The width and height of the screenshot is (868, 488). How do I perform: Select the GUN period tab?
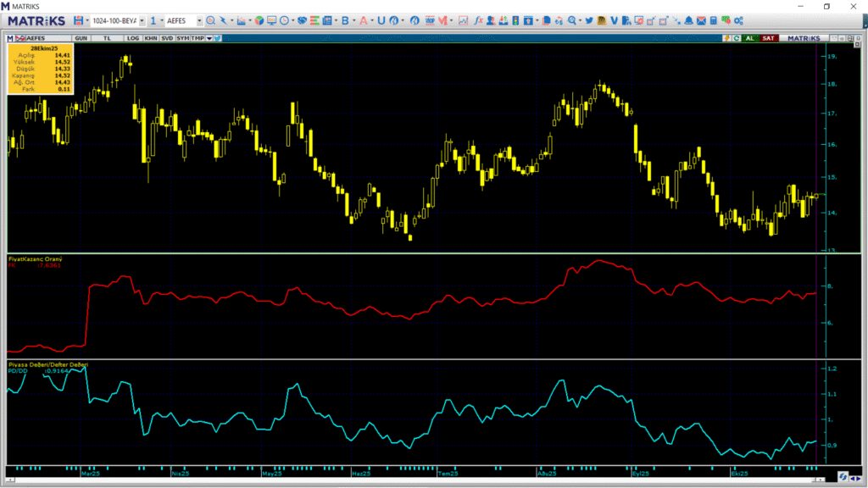point(81,38)
